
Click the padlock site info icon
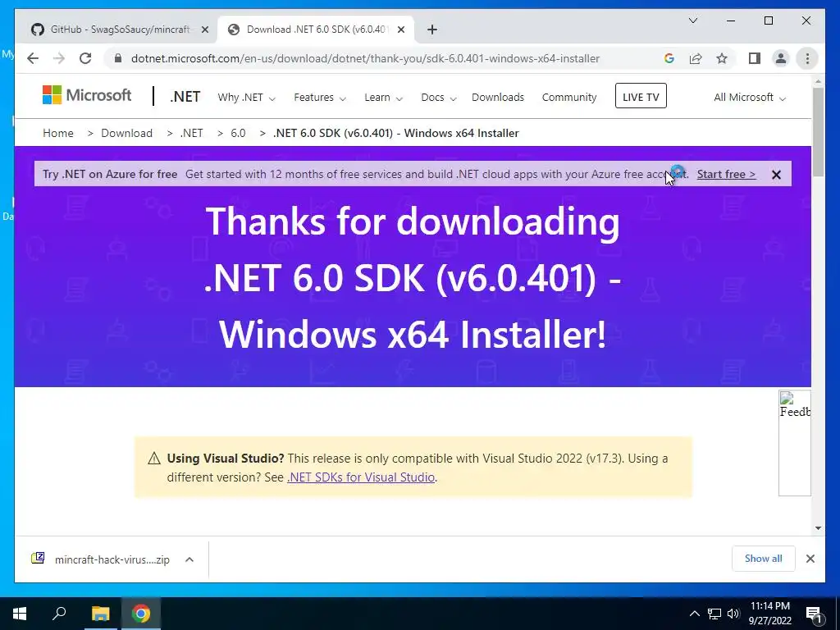point(118,58)
